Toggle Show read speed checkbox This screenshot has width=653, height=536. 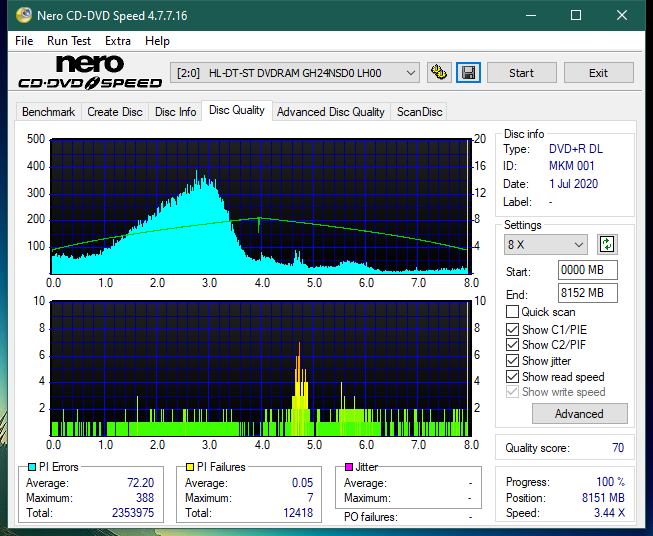(512, 376)
